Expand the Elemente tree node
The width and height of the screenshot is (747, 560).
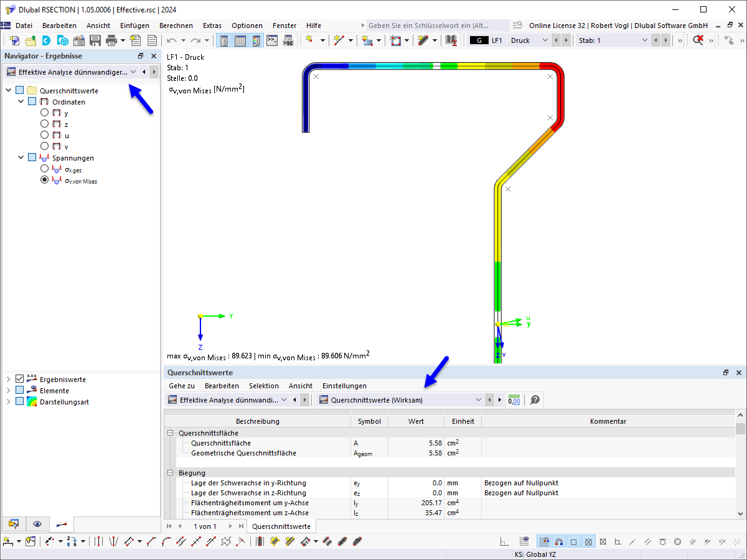pos(8,390)
